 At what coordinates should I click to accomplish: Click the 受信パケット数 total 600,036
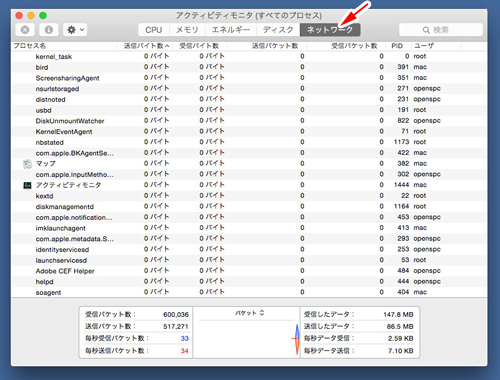pos(176,314)
